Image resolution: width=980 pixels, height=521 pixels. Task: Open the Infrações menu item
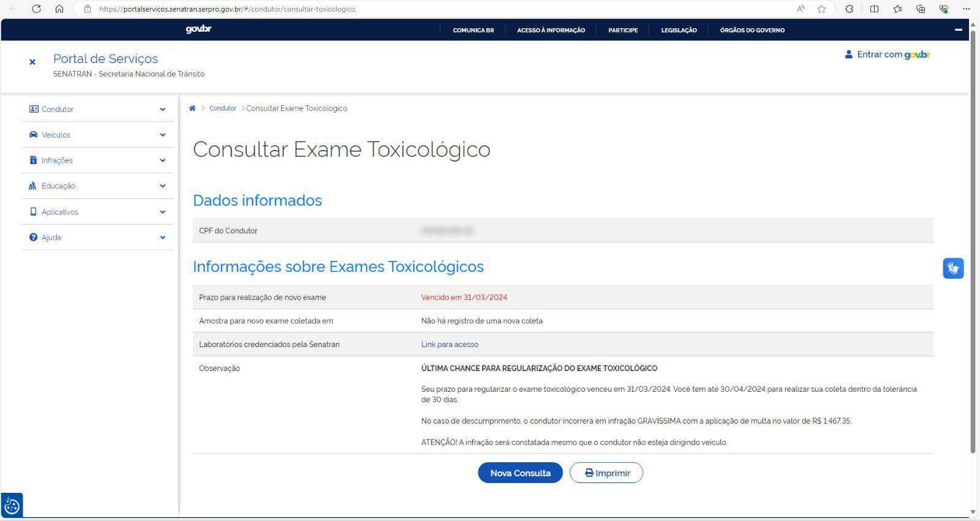tap(97, 160)
